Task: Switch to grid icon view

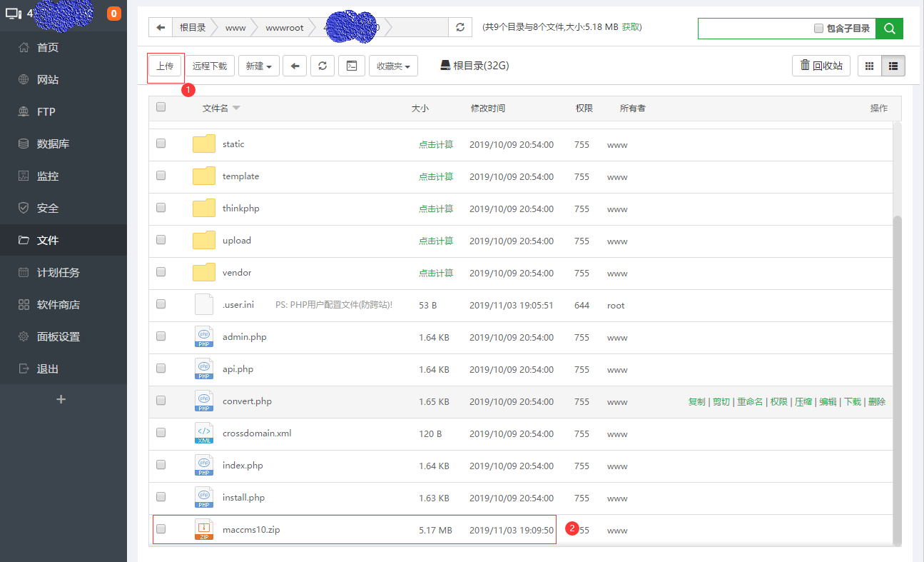Action: [x=869, y=66]
